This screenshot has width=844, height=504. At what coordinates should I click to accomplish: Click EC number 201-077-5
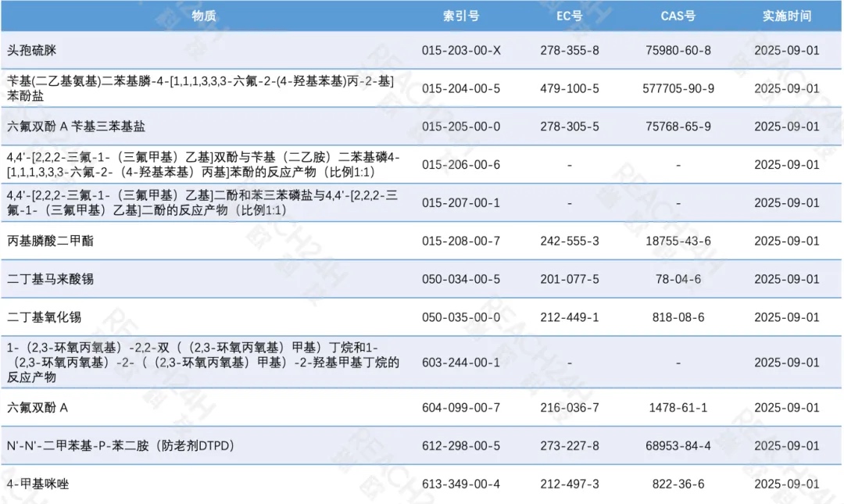click(x=569, y=279)
